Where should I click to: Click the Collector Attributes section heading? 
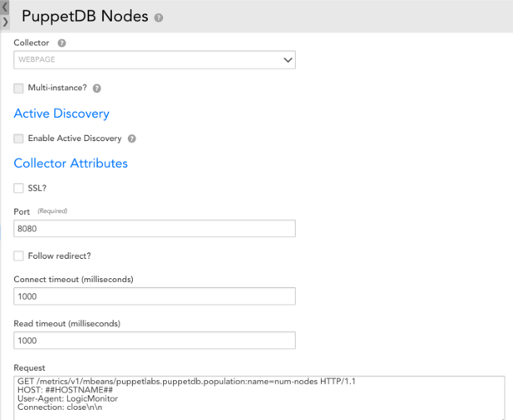pyautogui.click(x=71, y=163)
